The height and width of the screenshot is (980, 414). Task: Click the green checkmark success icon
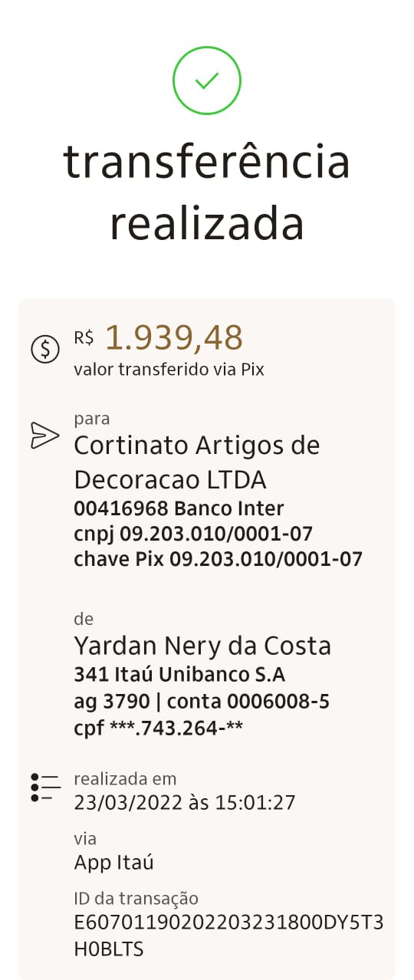206,81
